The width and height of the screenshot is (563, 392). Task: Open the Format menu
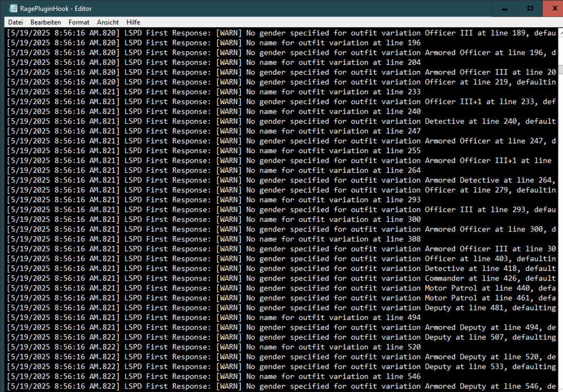[79, 22]
